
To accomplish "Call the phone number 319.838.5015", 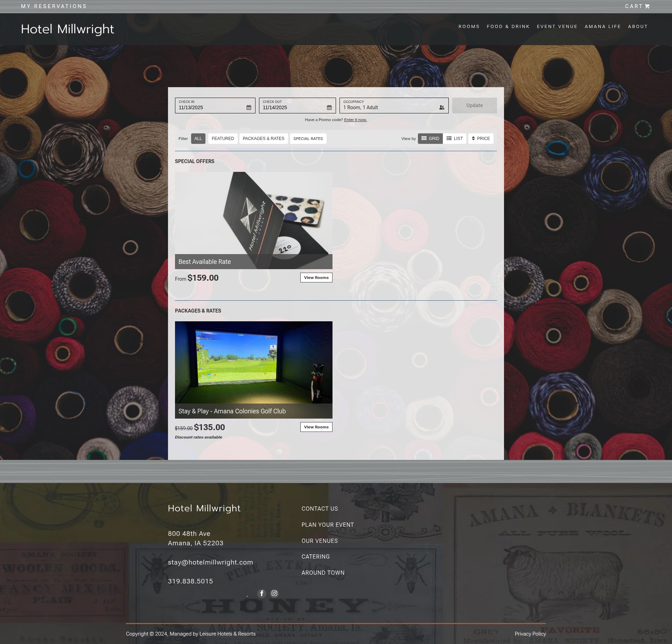I will point(190,581).
